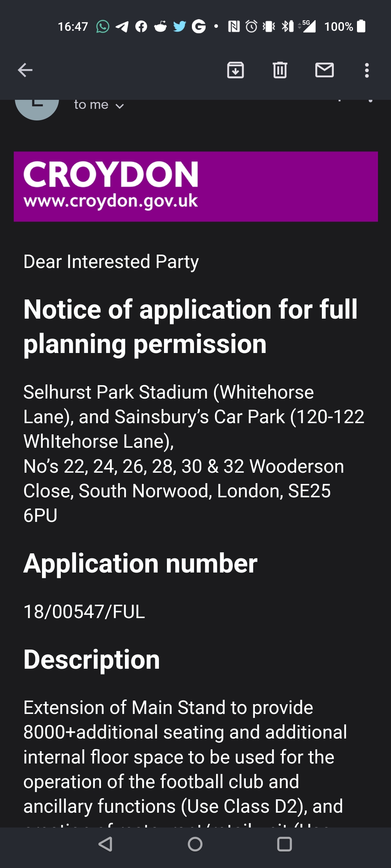
Task: Open recent apps with square button
Action: tap(284, 844)
